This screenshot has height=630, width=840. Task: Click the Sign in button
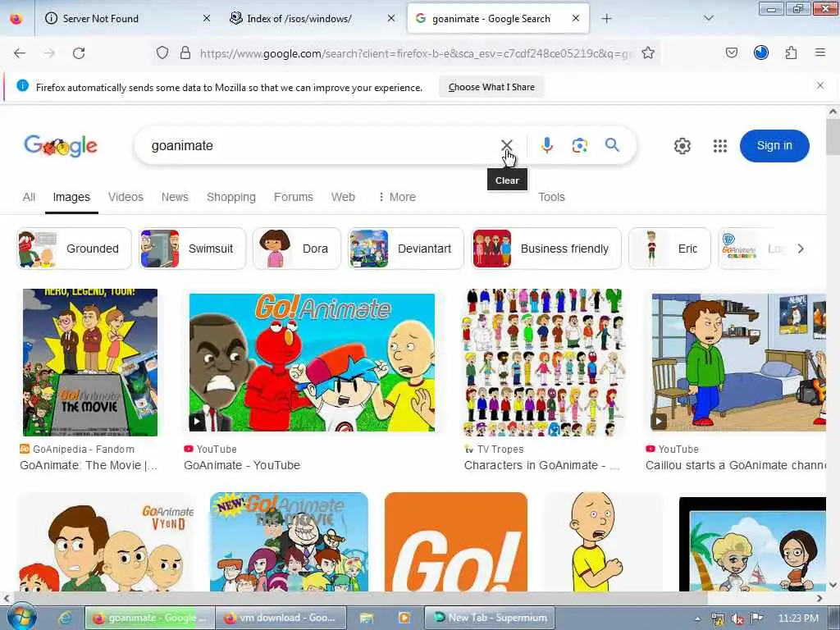point(774,146)
